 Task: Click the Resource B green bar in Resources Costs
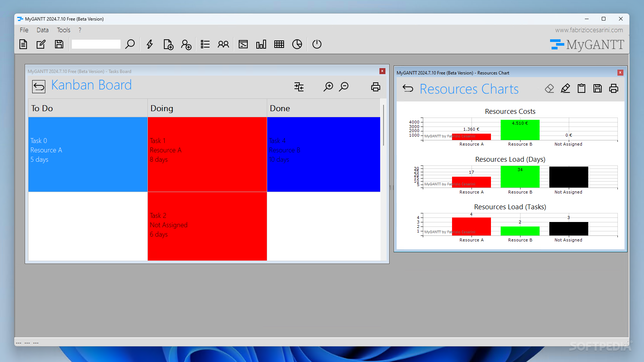520,130
